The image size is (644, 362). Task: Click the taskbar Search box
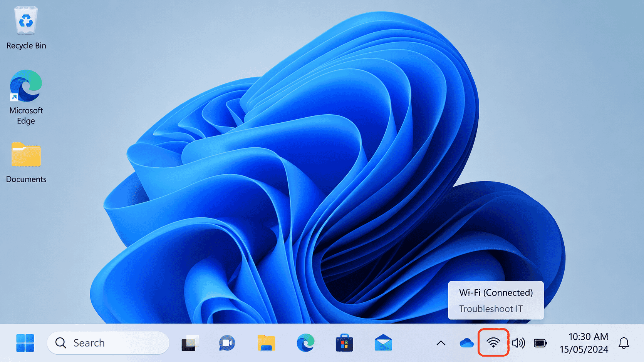[108, 343]
